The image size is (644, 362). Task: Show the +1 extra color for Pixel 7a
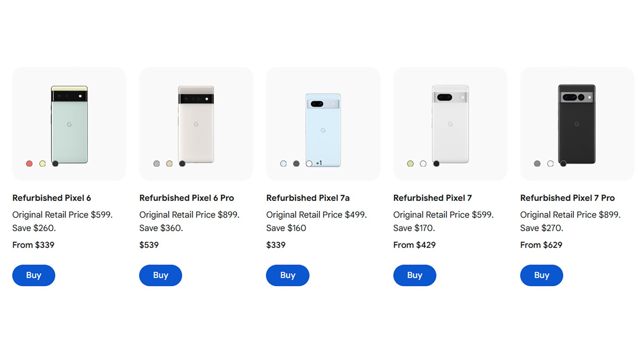pos(319,163)
